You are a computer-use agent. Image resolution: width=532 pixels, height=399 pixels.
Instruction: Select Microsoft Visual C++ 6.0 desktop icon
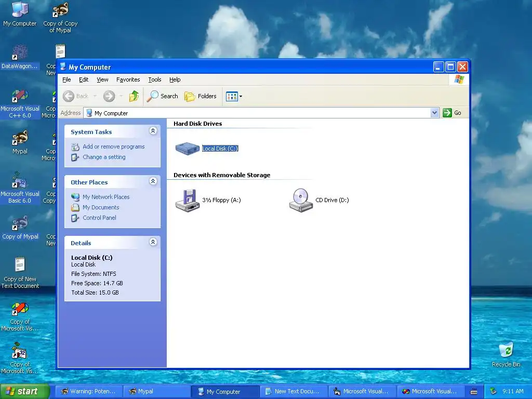[x=20, y=104]
